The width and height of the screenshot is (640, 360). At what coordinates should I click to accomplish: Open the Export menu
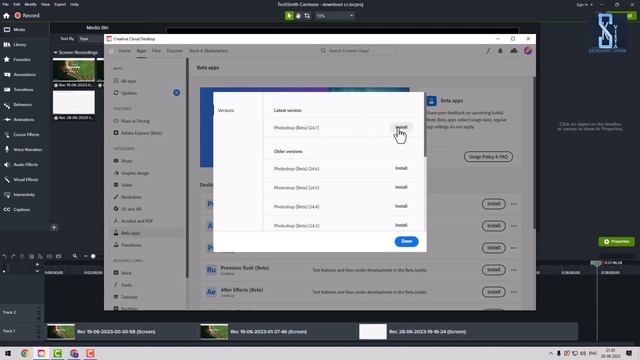click(60, 4)
